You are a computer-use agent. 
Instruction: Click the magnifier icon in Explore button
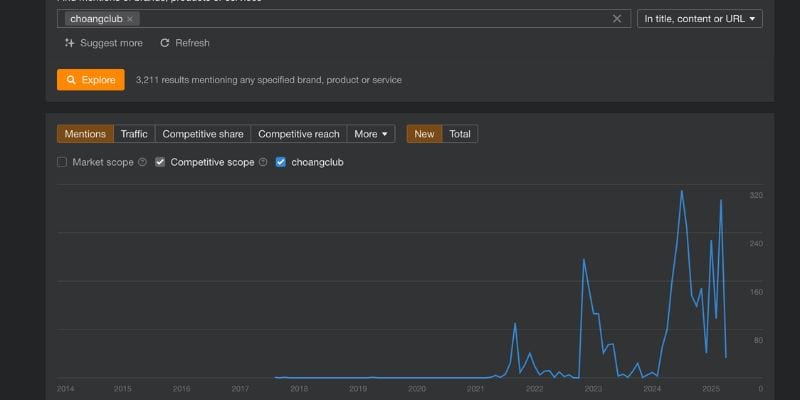(x=71, y=80)
